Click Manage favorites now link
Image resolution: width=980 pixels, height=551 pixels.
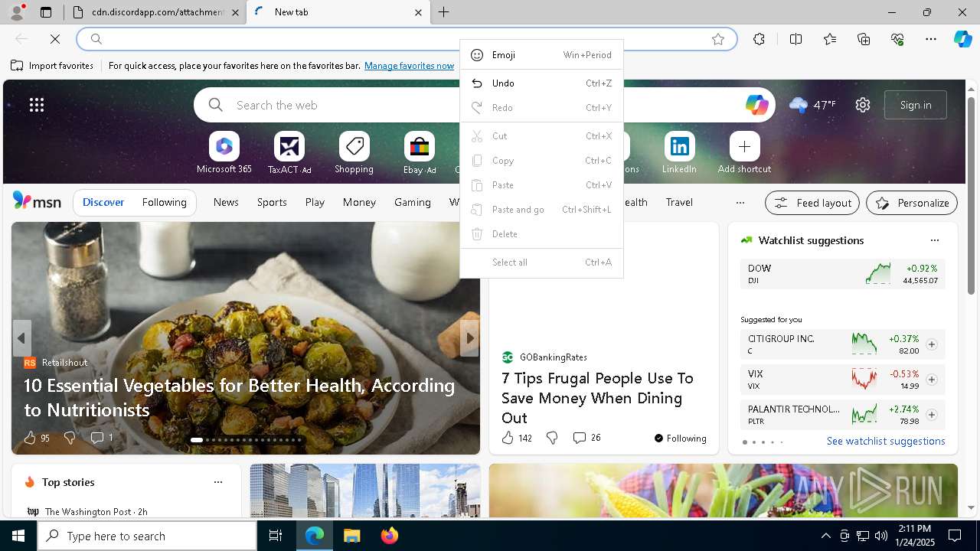410,66
